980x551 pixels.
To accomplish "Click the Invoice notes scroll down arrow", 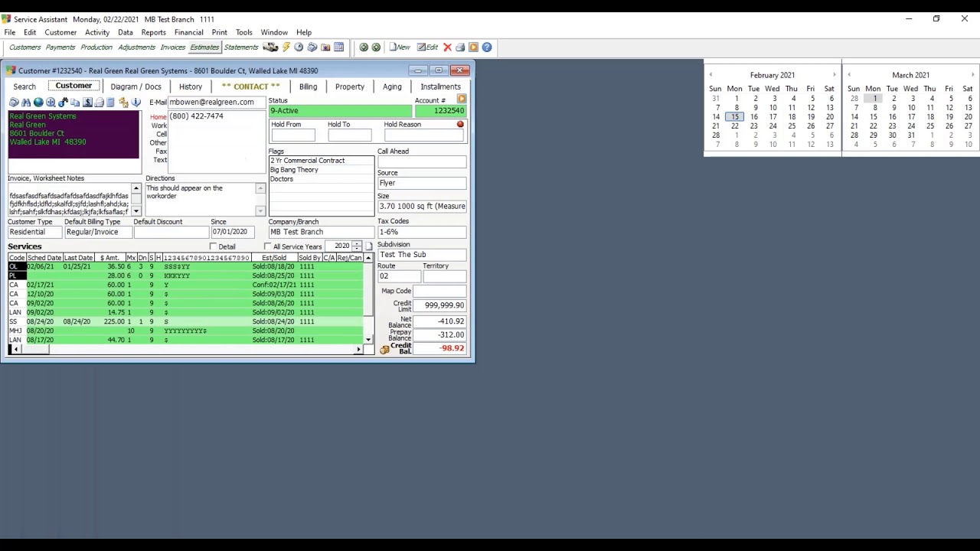I will [136, 211].
